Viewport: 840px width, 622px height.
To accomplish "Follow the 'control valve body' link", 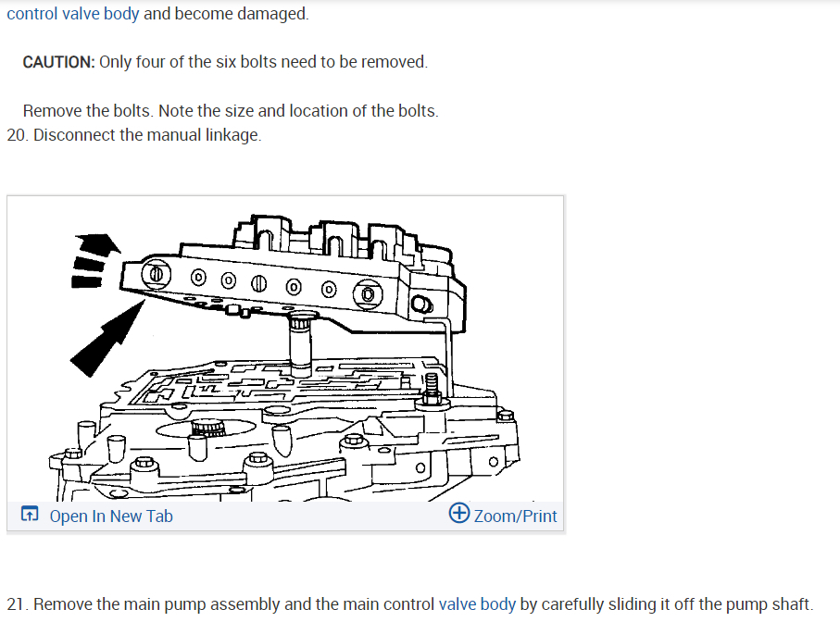I will pyautogui.click(x=73, y=13).
